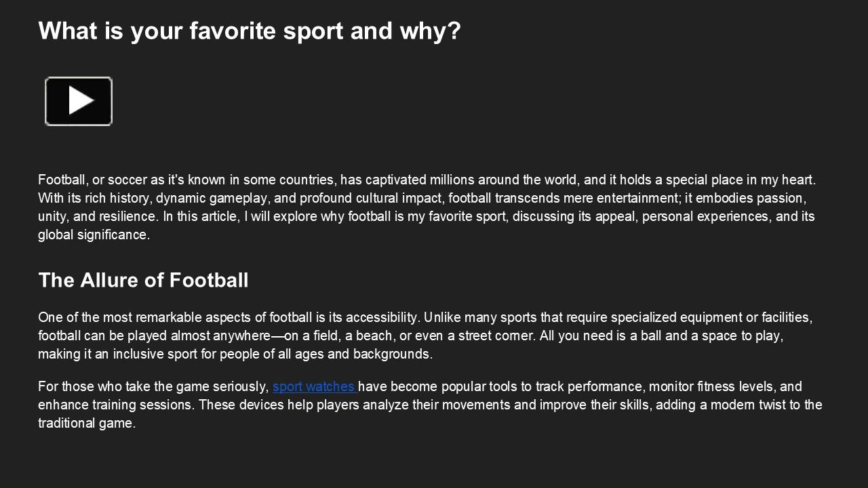Click inside the video player border

(x=78, y=101)
